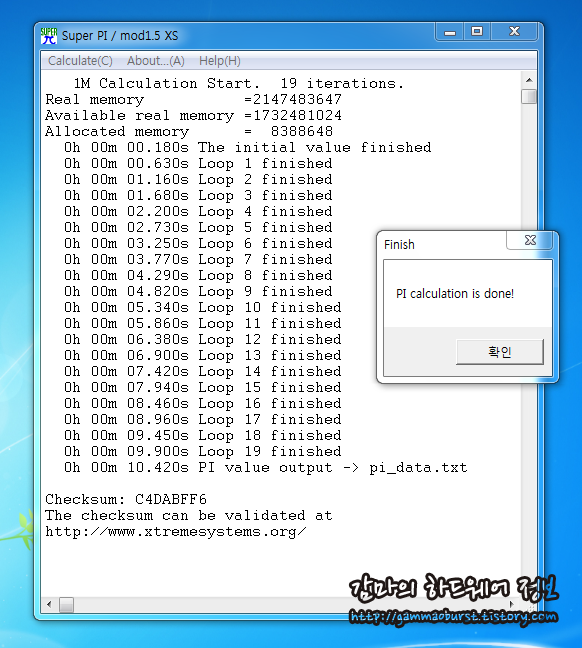Click the horizontal scrollbar thumb

click(x=66, y=605)
